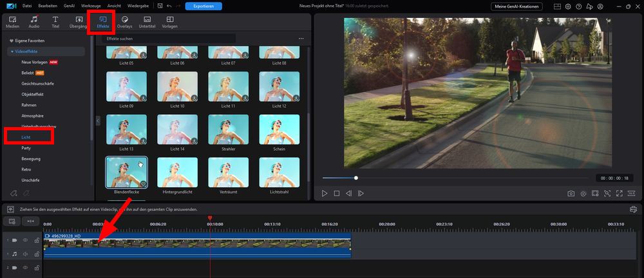Open the Werkzeuge menu
Screen dimensions: 644x278
point(90,6)
